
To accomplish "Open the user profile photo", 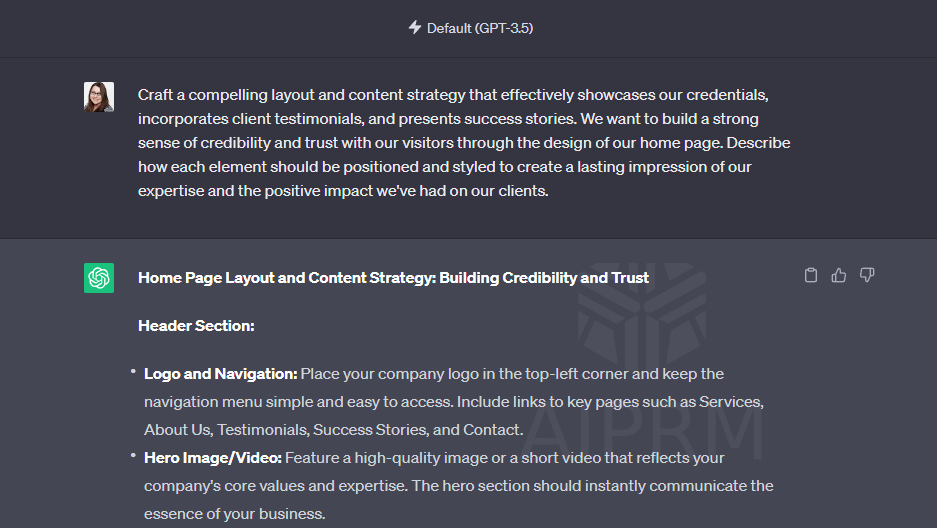I will tap(99, 97).
